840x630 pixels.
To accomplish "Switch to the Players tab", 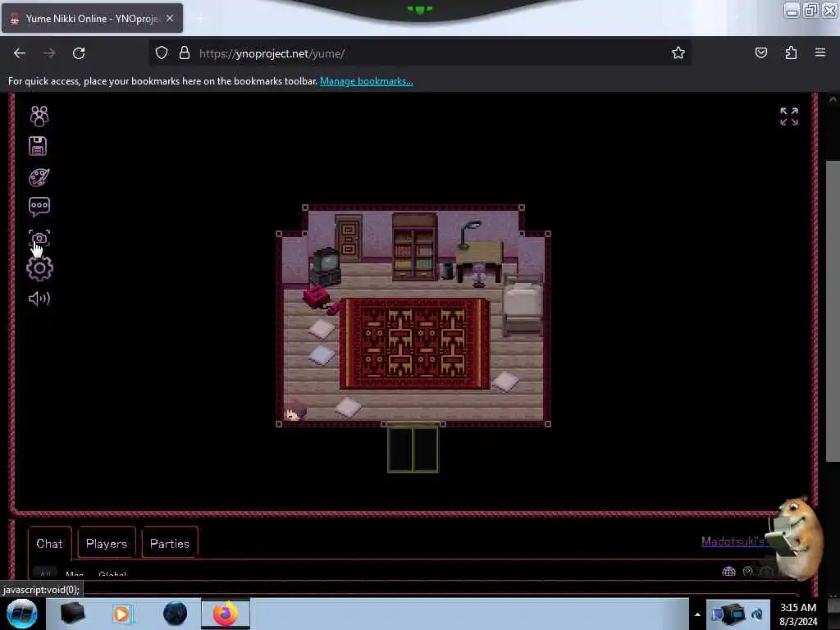I will click(107, 544).
